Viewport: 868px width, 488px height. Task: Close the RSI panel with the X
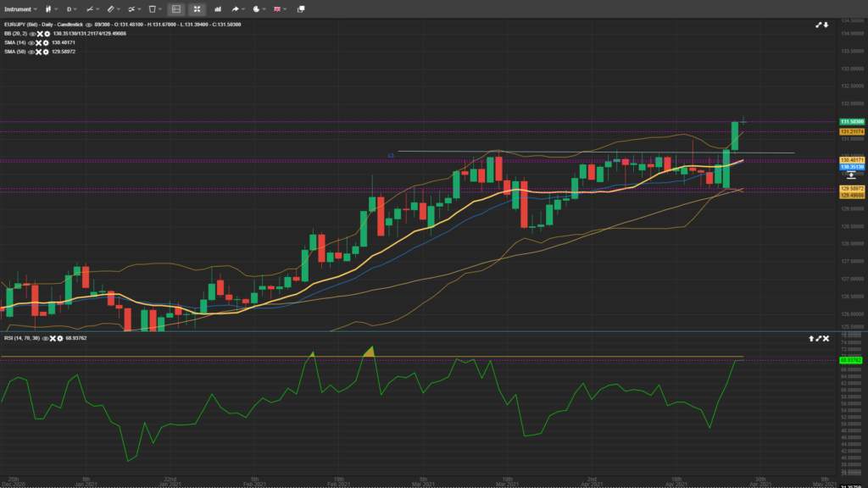coord(826,338)
